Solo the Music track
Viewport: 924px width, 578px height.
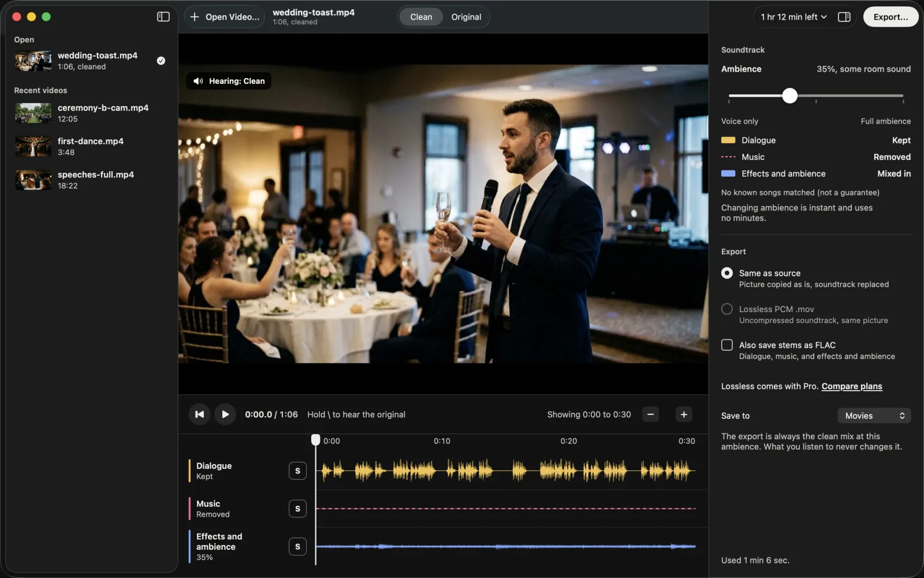pos(297,509)
